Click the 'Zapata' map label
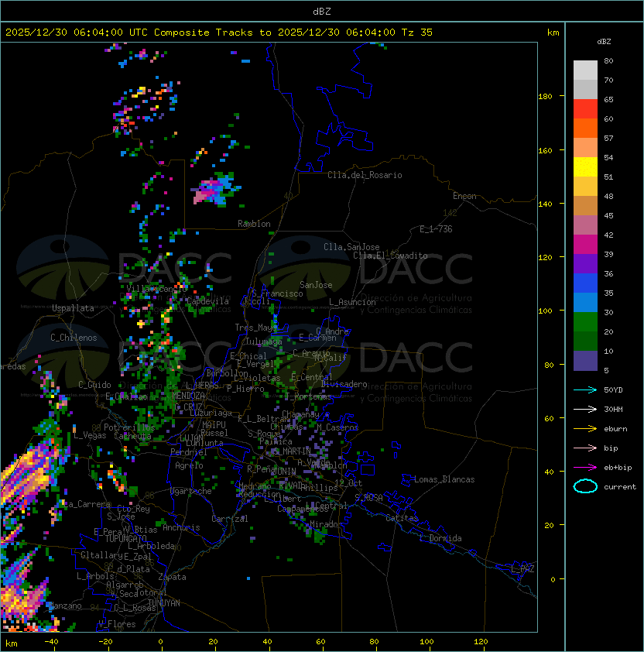The width and height of the screenshot is (644, 652). pyautogui.click(x=172, y=577)
